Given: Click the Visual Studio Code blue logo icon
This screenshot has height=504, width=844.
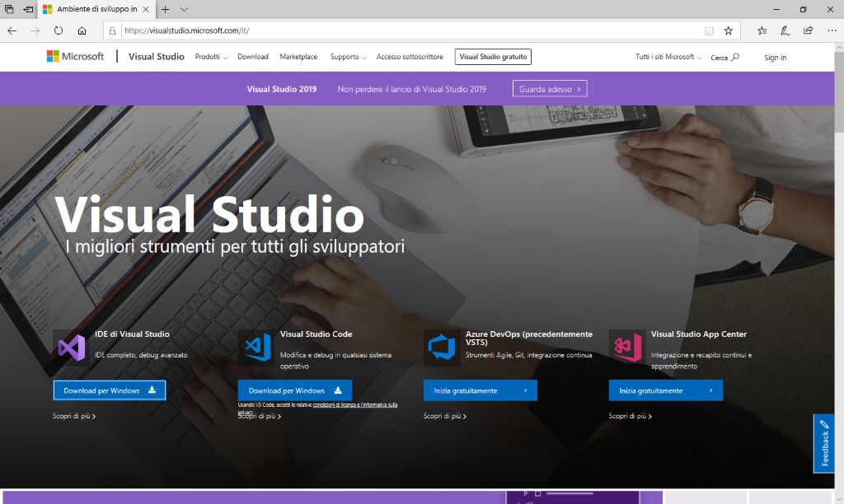Looking at the screenshot, I should point(257,347).
